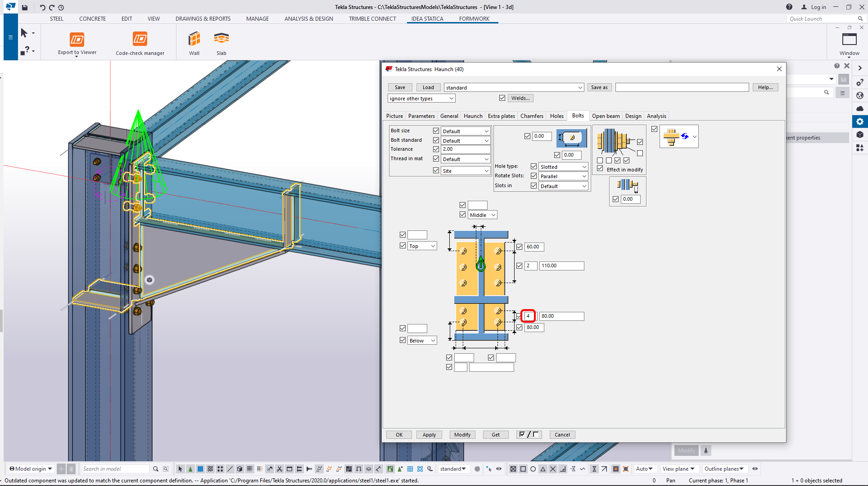
Task: Click the Tolerance 2.00 input field
Action: [466, 149]
